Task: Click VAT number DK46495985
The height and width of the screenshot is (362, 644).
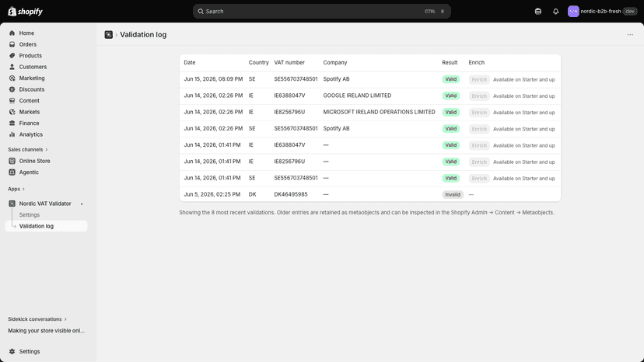Action: [291, 194]
